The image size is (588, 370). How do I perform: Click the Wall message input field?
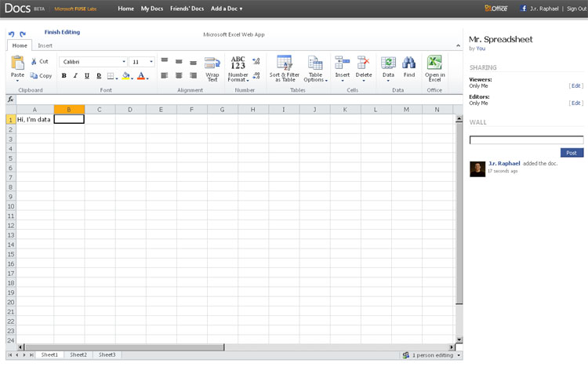[x=526, y=140]
